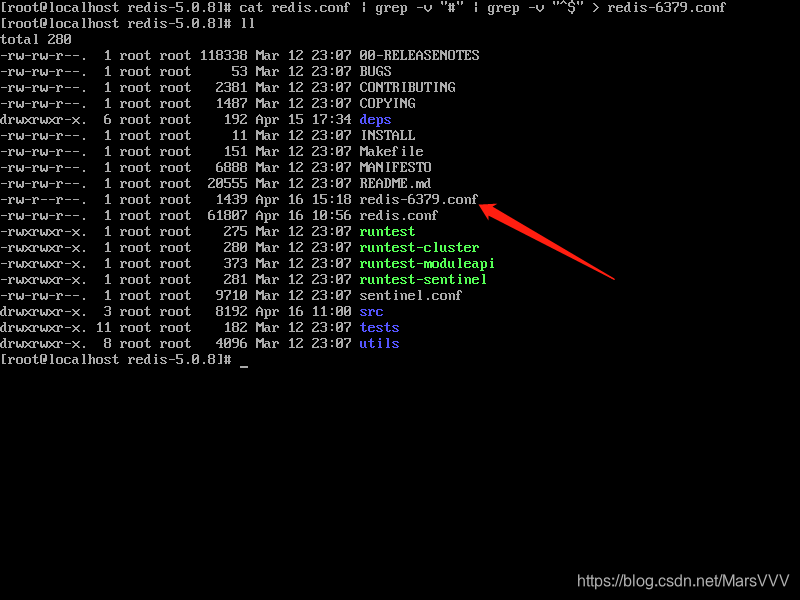Click the CONTRIBUTING file name
Viewport: 800px width, 600px height.
[x=407, y=87]
